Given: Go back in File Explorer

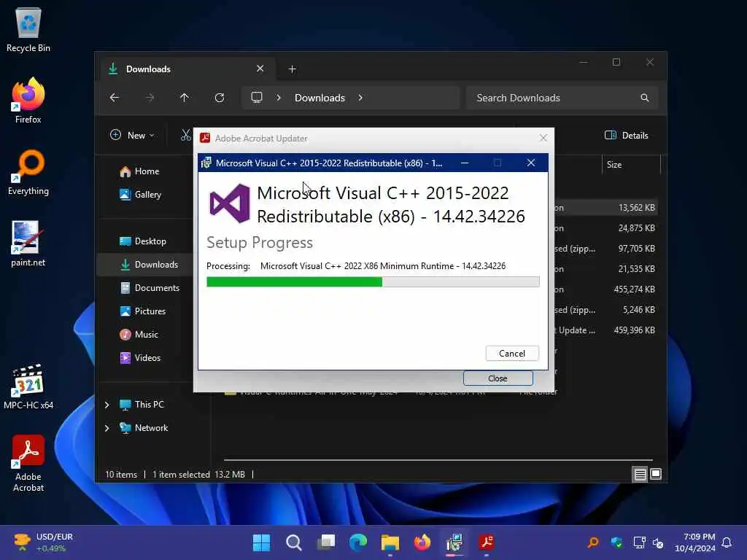Looking at the screenshot, I should click(115, 98).
